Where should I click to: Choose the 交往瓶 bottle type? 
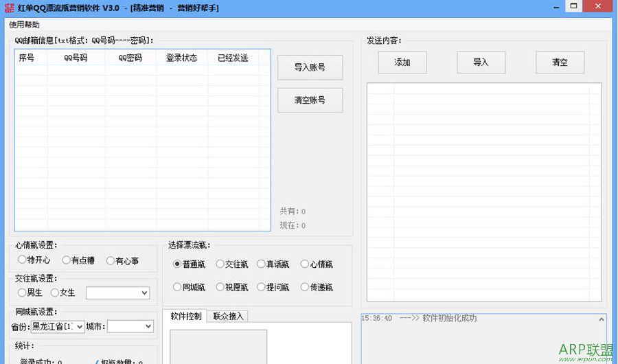click(220, 264)
